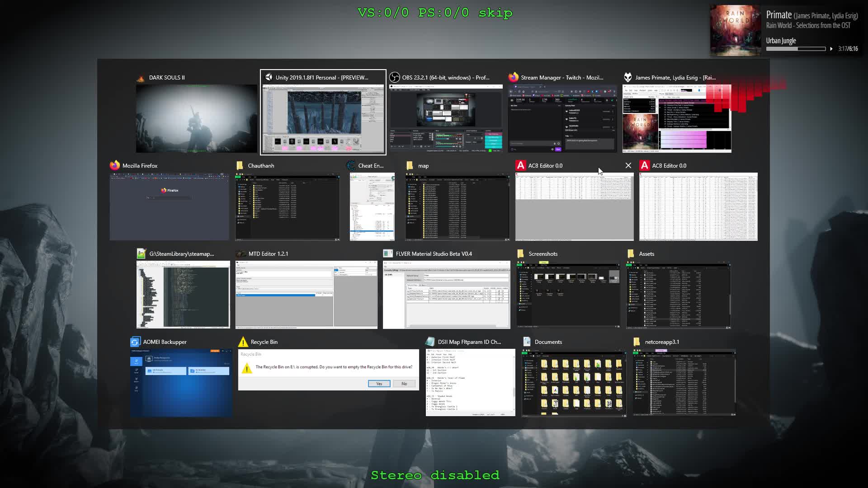
Task: Switch to the Documents folder window
Action: click(x=574, y=383)
